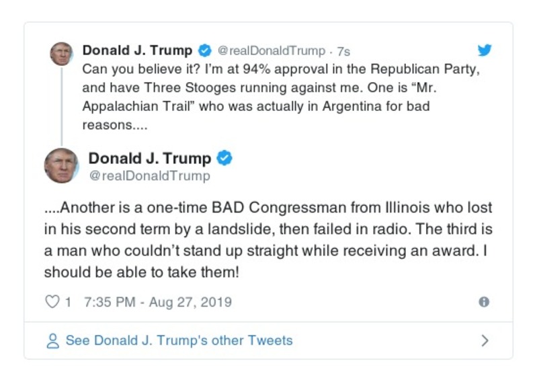This screenshot has height=392, width=537.
Task: Open the "Donald J. Trump" name on the top tweet
Action: [x=137, y=50]
